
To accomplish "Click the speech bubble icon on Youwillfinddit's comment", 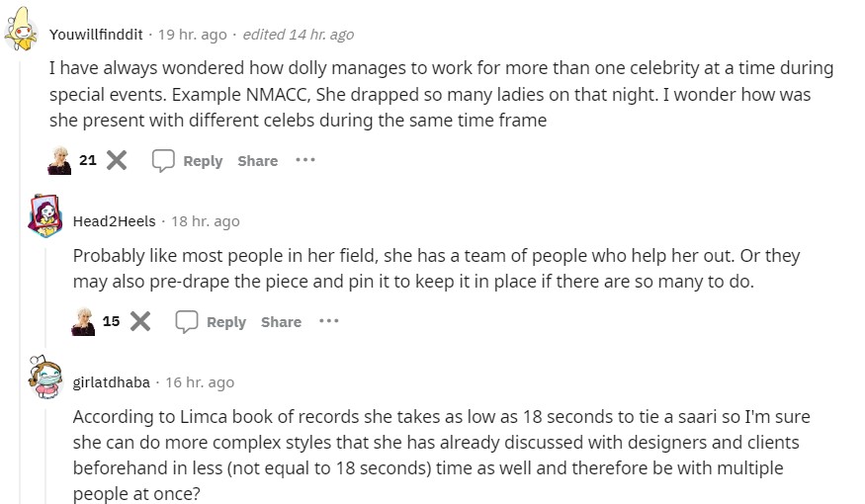I will click(163, 160).
